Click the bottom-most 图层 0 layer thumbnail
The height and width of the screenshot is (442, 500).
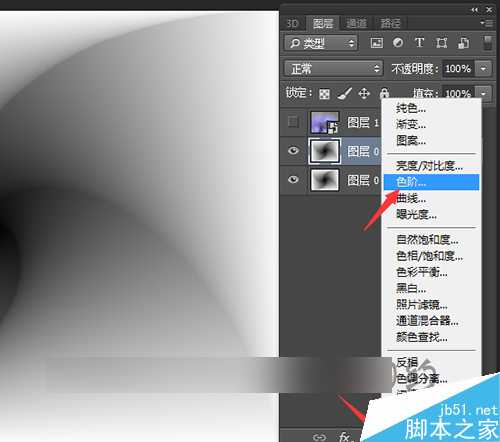(325, 180)
